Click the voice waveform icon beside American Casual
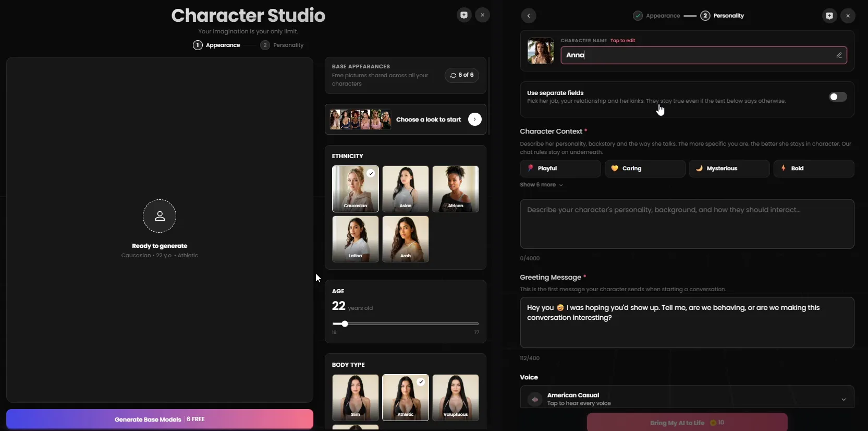 pyautogui.click(x=535, y=399)
